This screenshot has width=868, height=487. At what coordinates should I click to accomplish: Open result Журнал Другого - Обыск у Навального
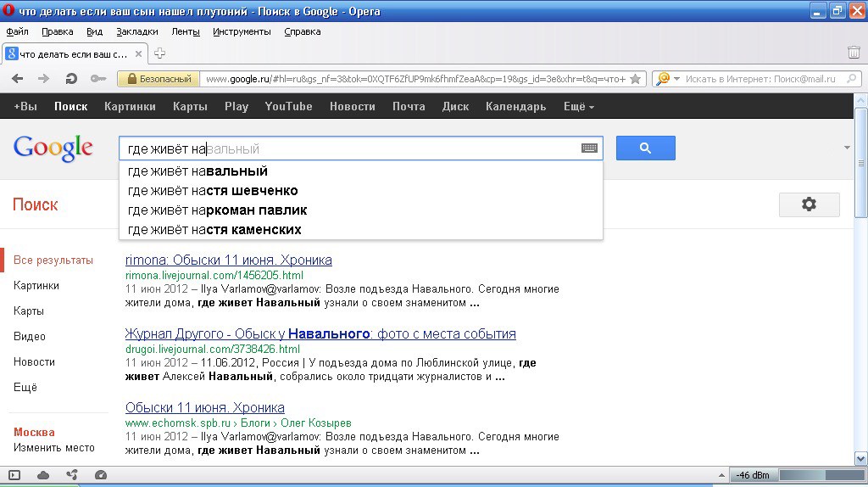[x=320, y=333]
